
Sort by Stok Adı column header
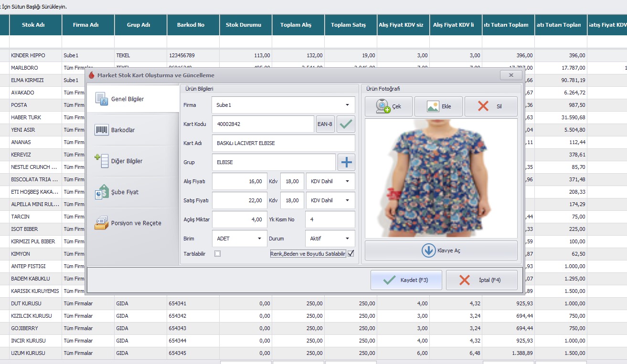[35, 25]
